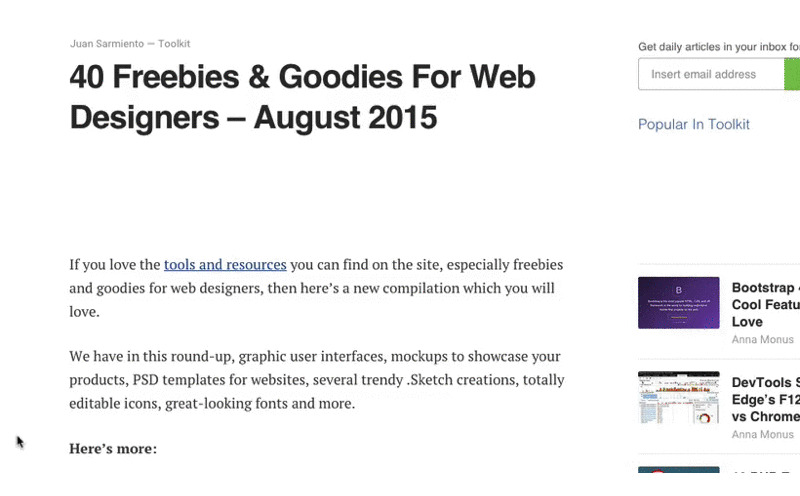The width and height of the screenshot is (800, 496).
Task: Open the Toolkit category link
Action: [174, 44]
